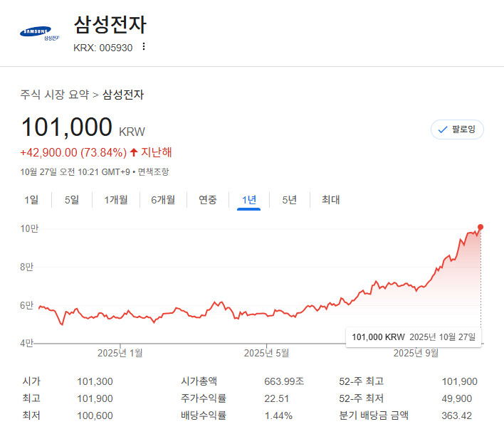Click the 최저 value 100,600

(x=95, y=416)
